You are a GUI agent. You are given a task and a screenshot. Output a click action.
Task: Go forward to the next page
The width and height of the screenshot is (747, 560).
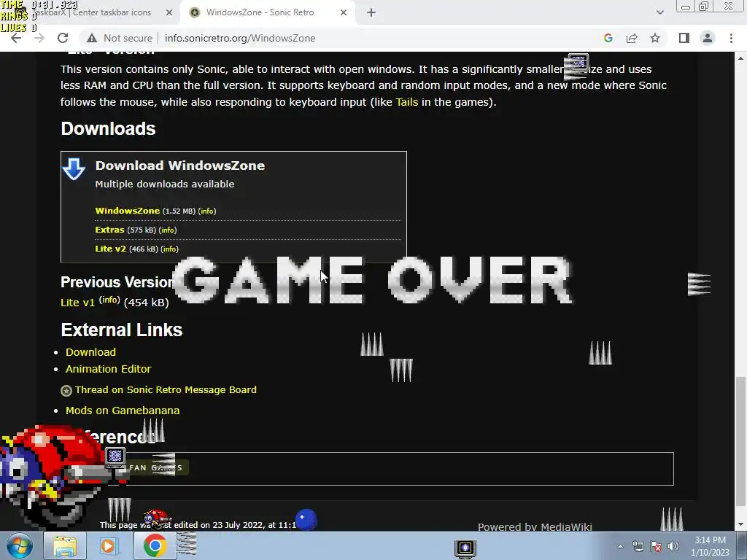point(39,38)
